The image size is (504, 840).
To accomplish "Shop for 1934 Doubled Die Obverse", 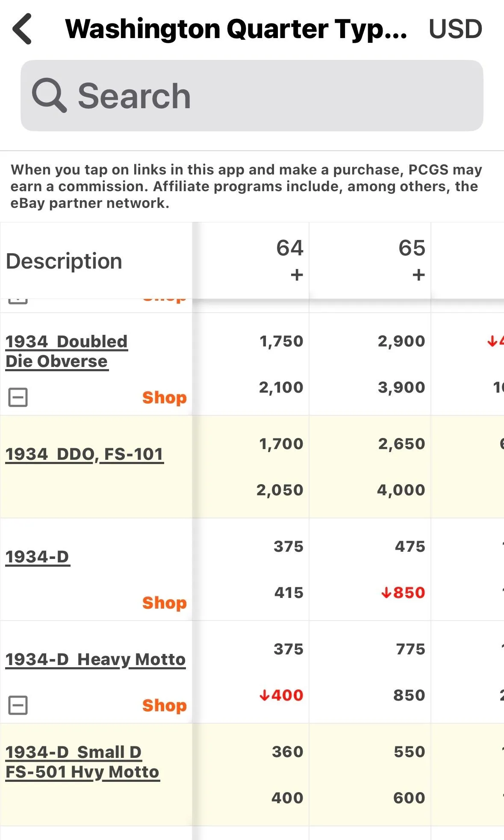I will (x=165, y=397).
